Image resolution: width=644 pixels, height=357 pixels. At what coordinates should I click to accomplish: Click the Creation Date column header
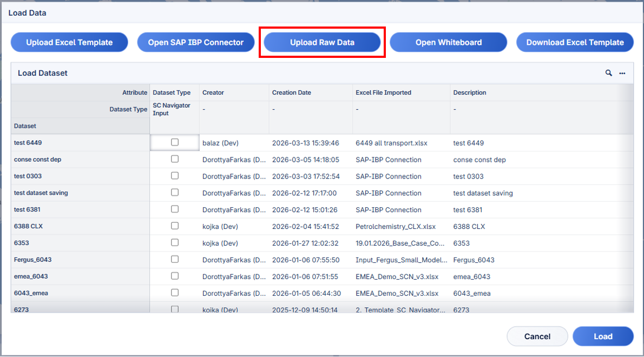(x=292, y=92)
